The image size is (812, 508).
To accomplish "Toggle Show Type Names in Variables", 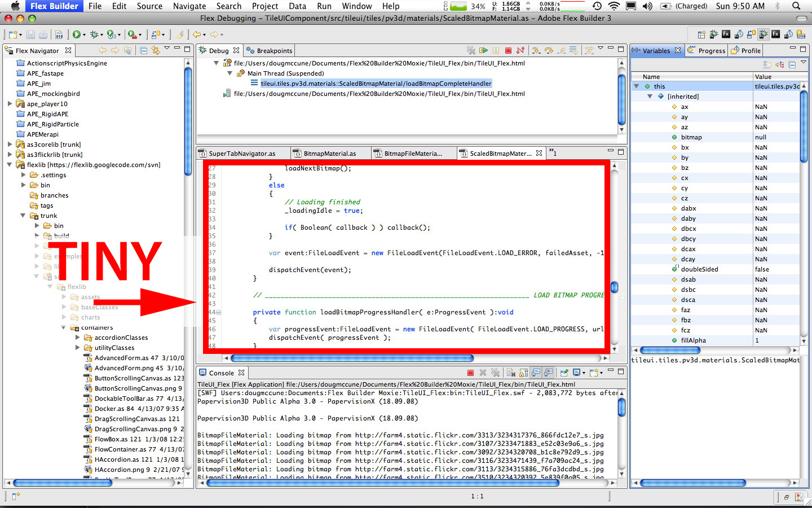I will pyautogui.click(x=767, y=64).
